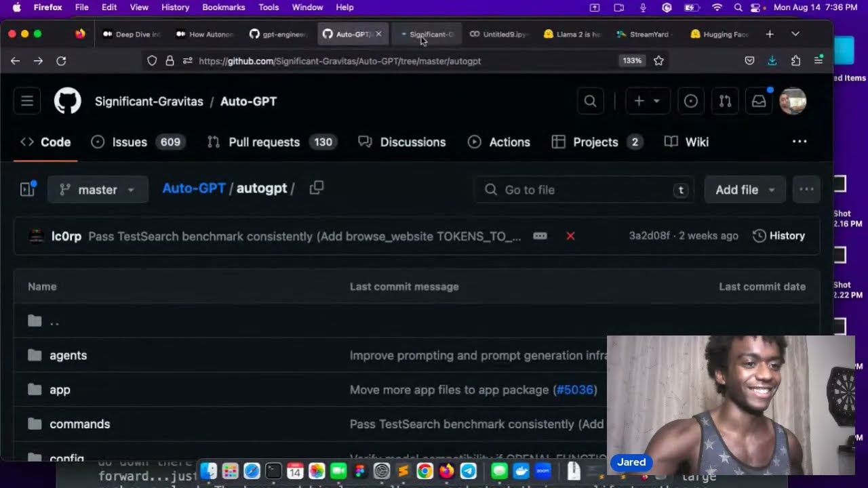
Task: Switch to Actions tab
Action: (499, 142)
